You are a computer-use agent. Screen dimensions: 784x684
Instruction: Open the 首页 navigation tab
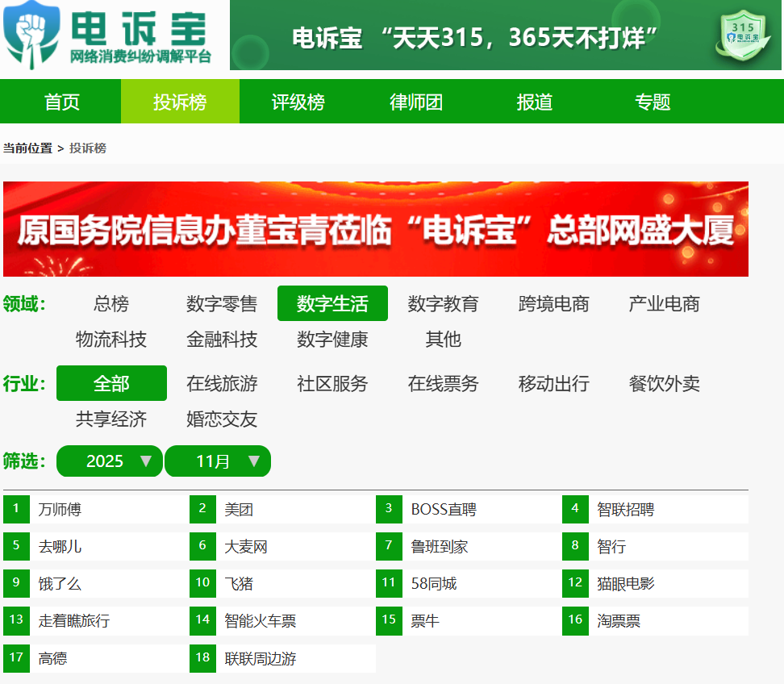click(x=62, y=102)
